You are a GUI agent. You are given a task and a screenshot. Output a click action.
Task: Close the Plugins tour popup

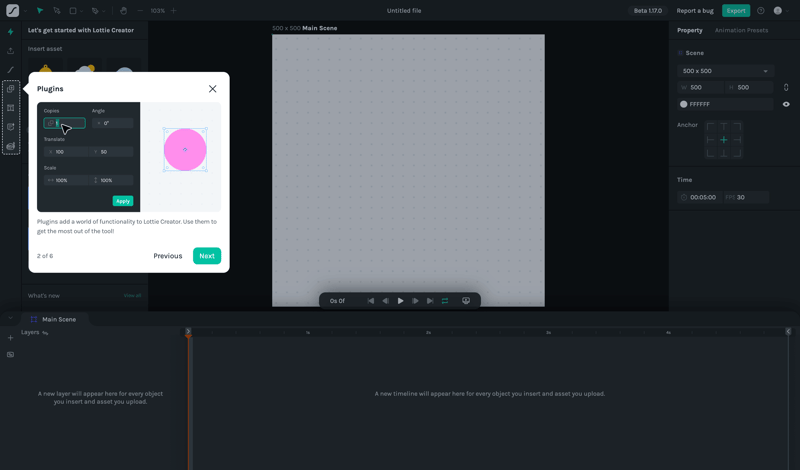tap(213, 89)
